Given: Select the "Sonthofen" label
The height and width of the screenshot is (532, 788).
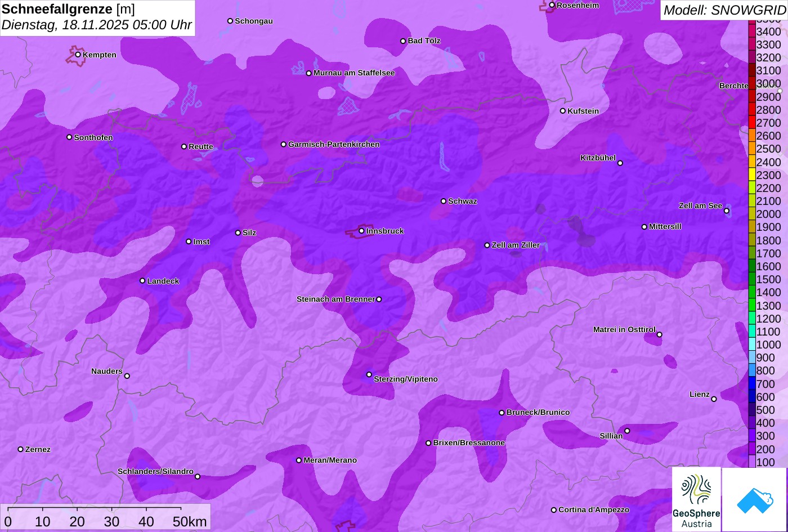Looking at the screenshot, I should 93,137.
